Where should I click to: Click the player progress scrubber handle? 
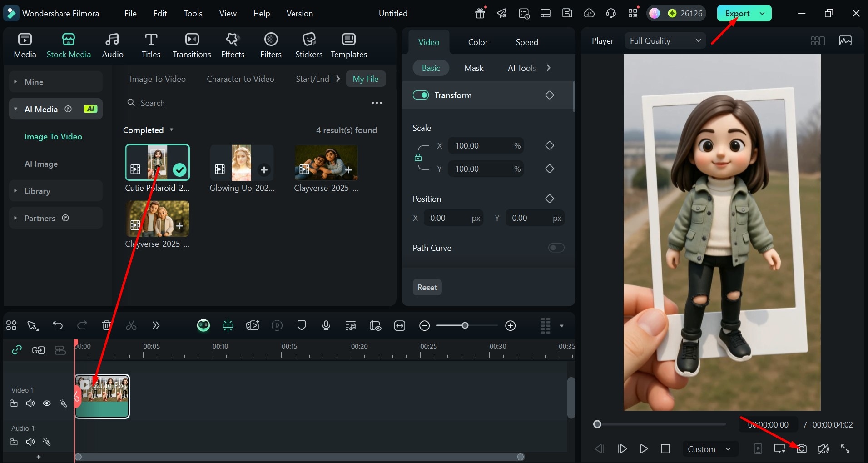tap(597, 424)
